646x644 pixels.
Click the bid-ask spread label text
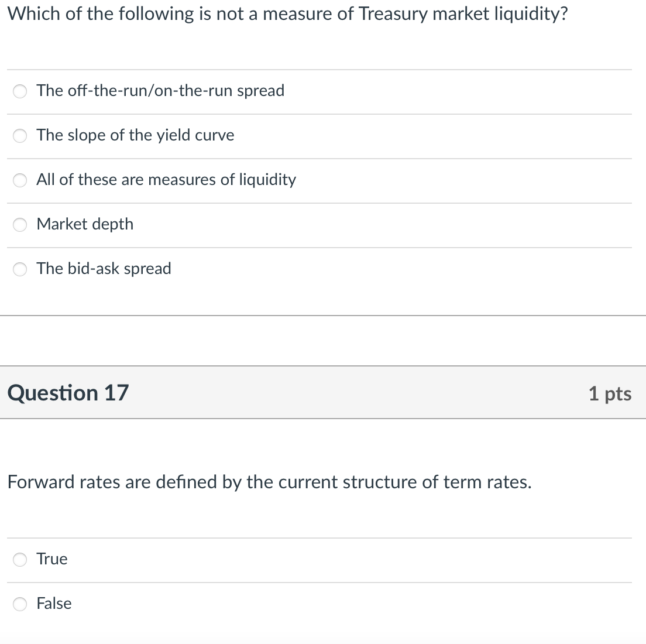(104, 269)
